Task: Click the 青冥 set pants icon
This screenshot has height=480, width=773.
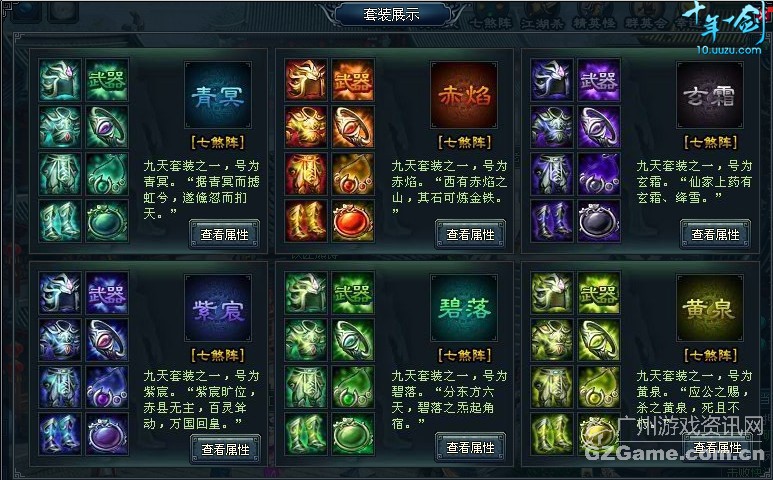Action: pos(60,174)
